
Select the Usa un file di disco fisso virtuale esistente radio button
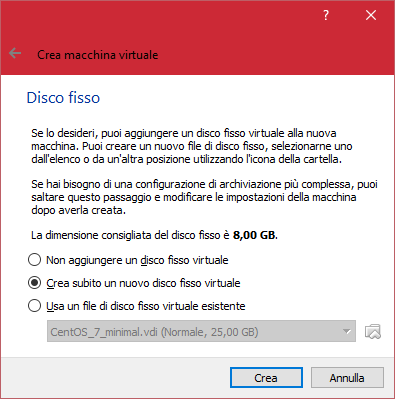[34, 306]
